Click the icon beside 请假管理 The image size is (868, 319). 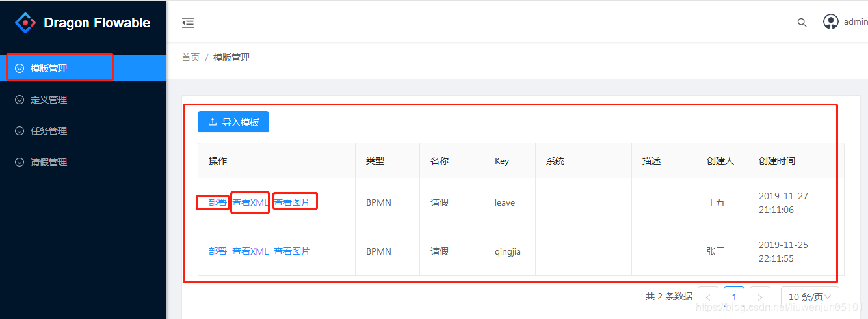coord(20,162)
